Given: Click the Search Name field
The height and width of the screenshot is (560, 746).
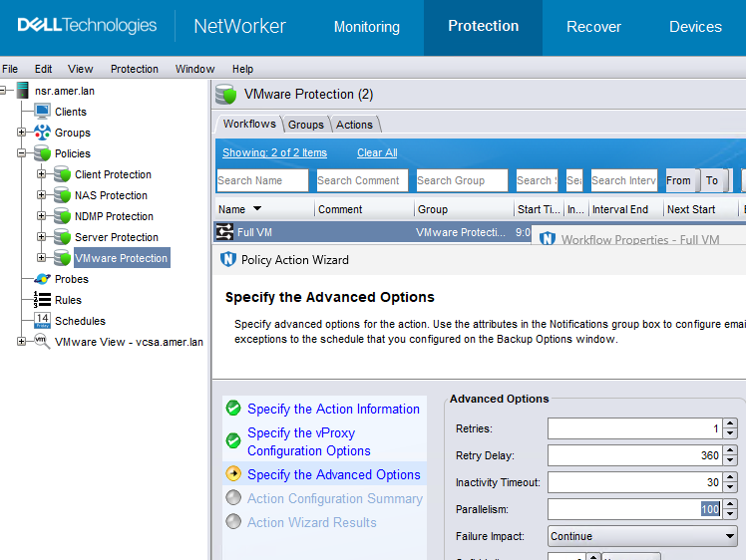Looking at the screenshot, I should click(x=262, y=180).
